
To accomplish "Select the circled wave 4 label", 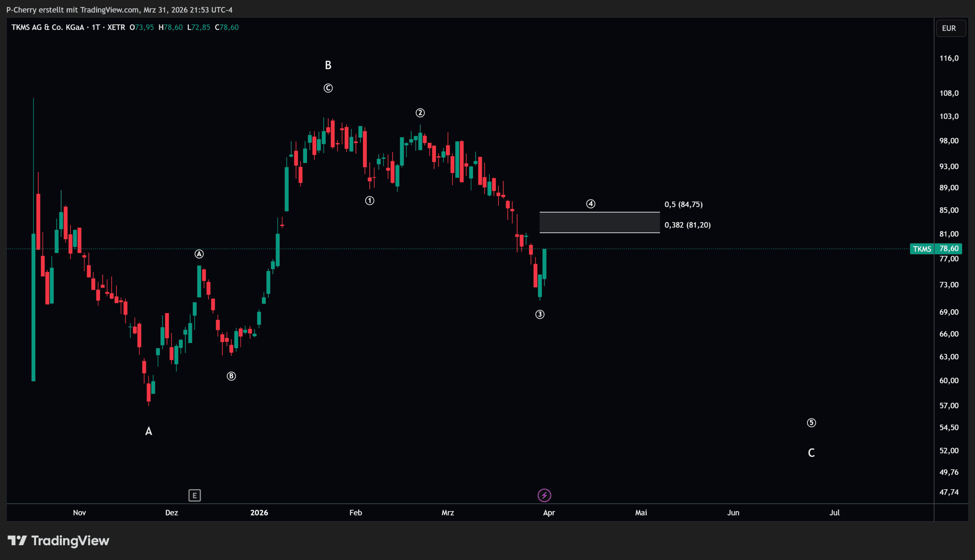I will (590, 204).
